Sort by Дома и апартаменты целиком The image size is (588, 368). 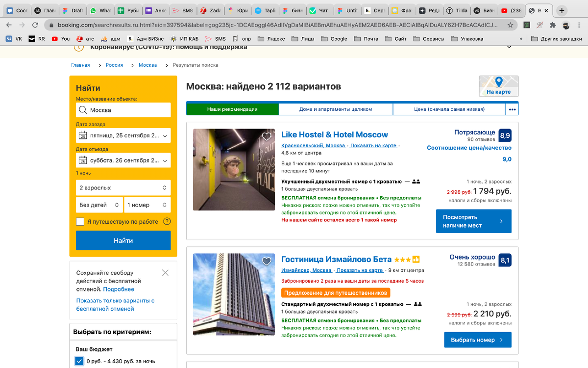coord(336,109)
